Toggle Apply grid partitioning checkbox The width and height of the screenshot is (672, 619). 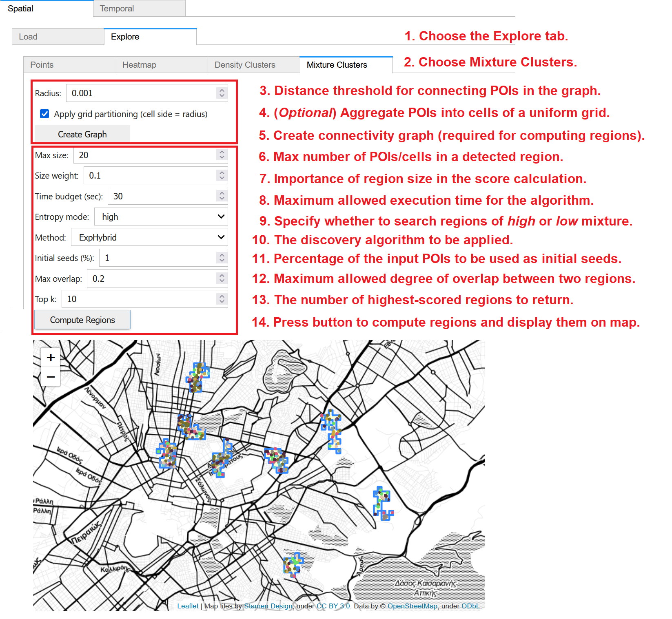coord(45,114)
